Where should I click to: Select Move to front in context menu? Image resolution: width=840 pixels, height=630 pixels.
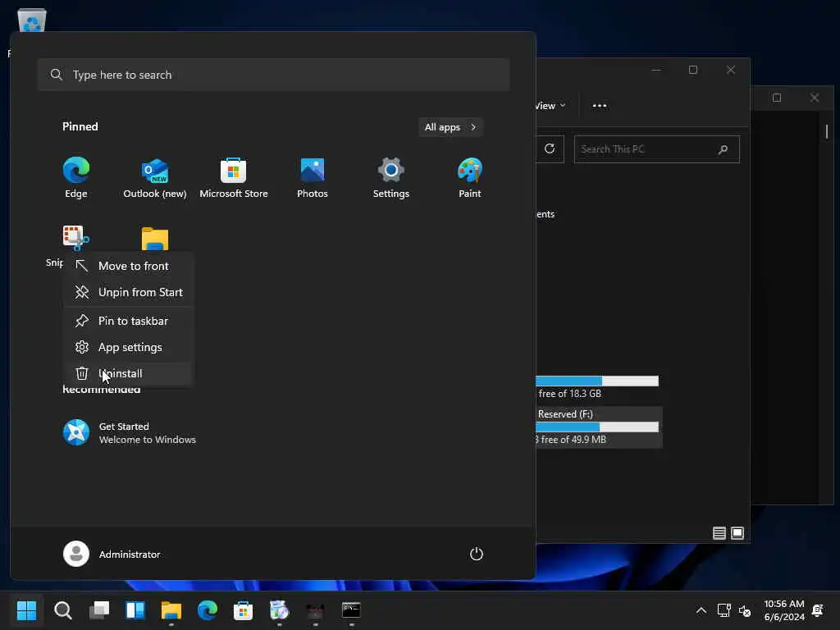tap(128, 266)
